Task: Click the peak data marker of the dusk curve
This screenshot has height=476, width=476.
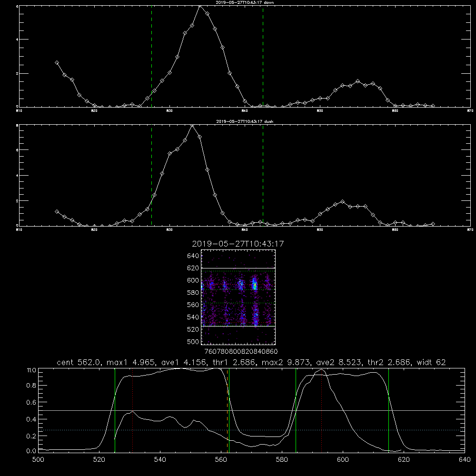Action: [x=192, y=125]
